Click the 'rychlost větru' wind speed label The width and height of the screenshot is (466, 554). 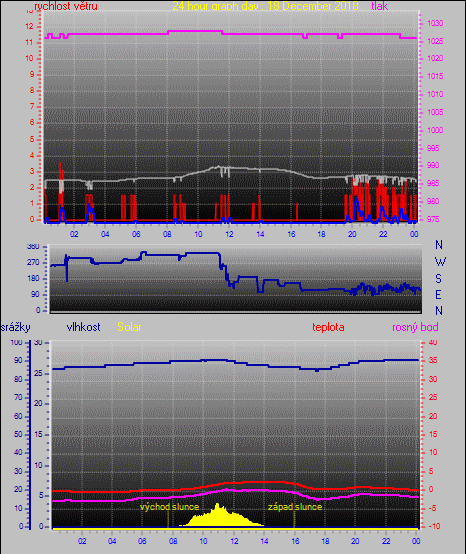(66, 6)
